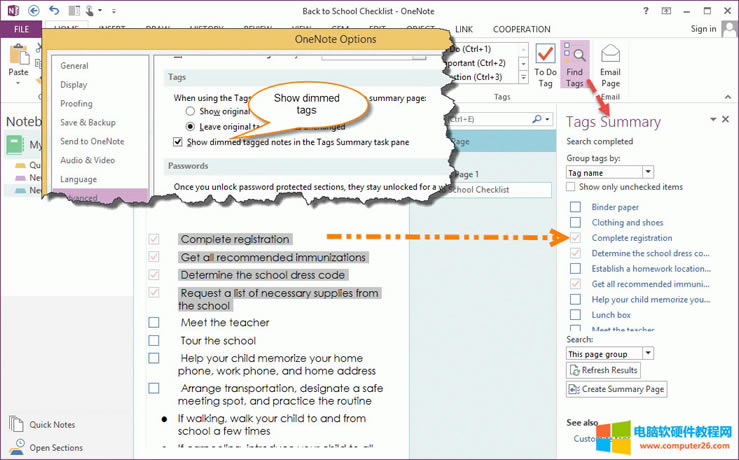
Task: Click Create Summary Page icon
Action: pyautogui.click(x=575, y=389)
